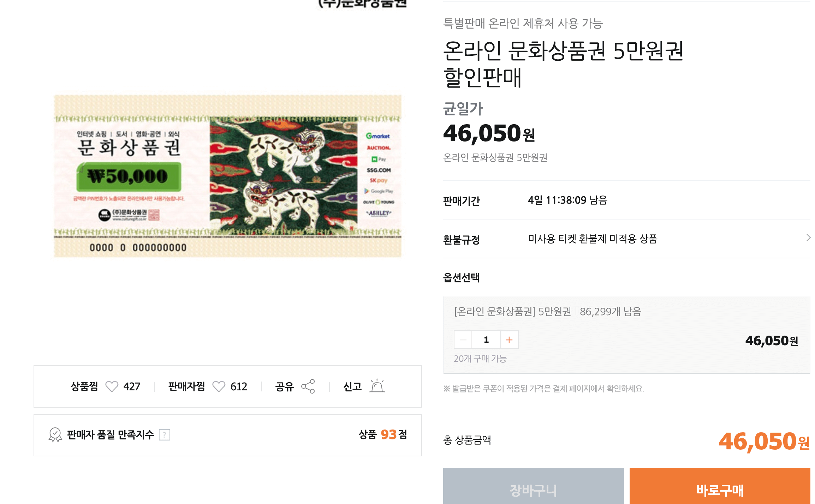Select the 5만원권 option row
Image resolution: width=815 pixels, height=504 pixels.
coord(626,335)
